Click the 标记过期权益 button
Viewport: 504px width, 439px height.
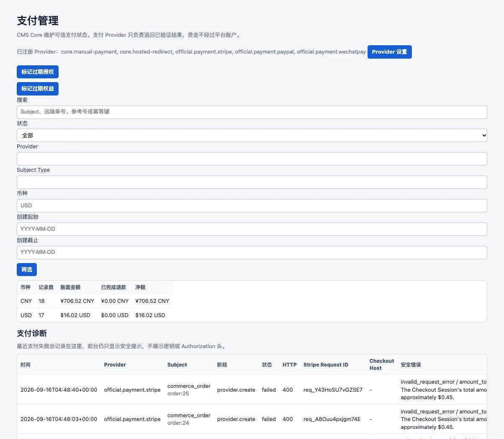coord(38,89)
